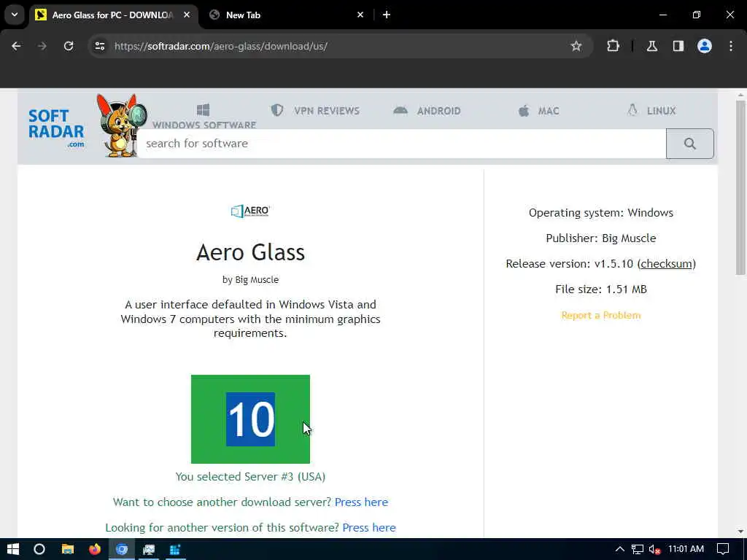The height and width of the screenshot is (560, 747).
Task: Click 'Publisher: Big Muscle' text
Action: click(601, 238)
